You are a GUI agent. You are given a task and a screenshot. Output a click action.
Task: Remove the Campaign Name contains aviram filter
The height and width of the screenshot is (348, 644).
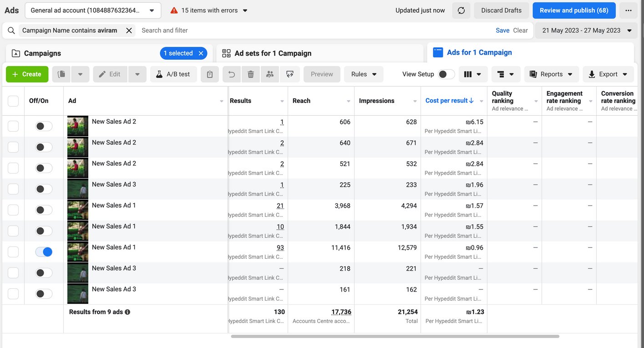tap(129, 31)
